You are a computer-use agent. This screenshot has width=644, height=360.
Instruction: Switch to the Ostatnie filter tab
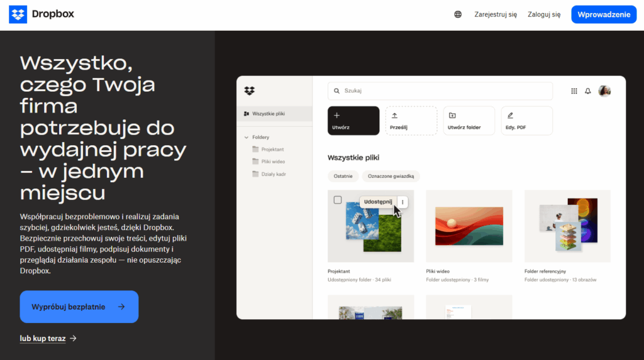343,177
